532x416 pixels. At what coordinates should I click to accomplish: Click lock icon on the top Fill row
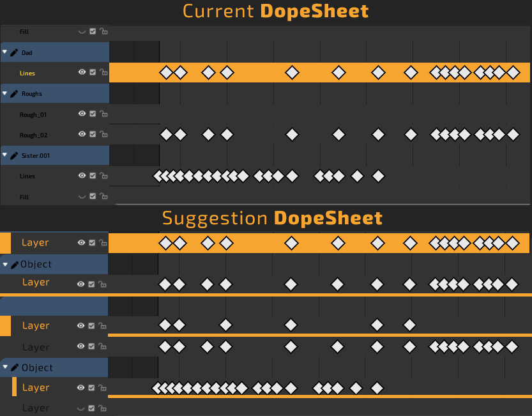(103, 31)
